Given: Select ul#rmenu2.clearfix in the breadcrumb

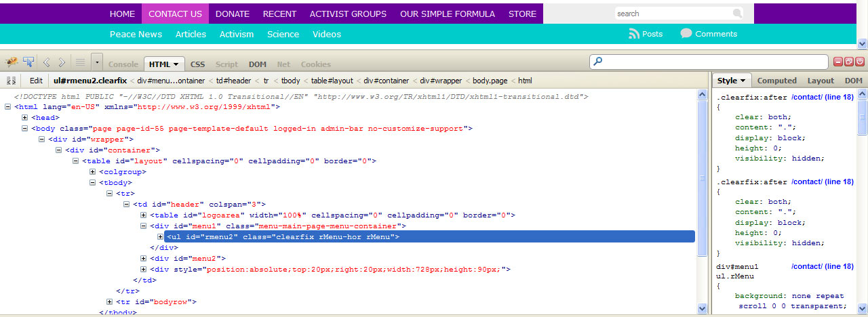Looking at the screenshot, I should point(90,81).
